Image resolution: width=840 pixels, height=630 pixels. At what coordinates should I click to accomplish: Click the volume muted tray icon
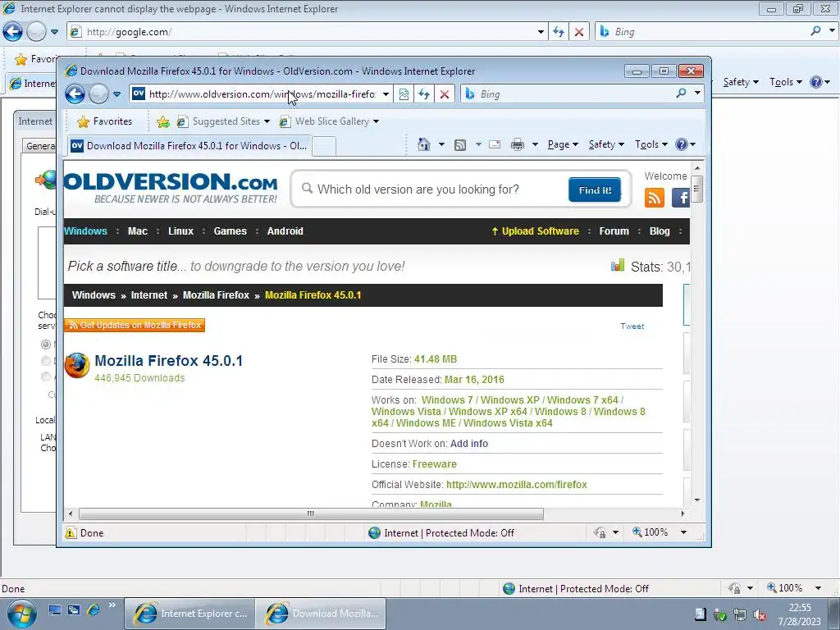(x=759, y=614)
